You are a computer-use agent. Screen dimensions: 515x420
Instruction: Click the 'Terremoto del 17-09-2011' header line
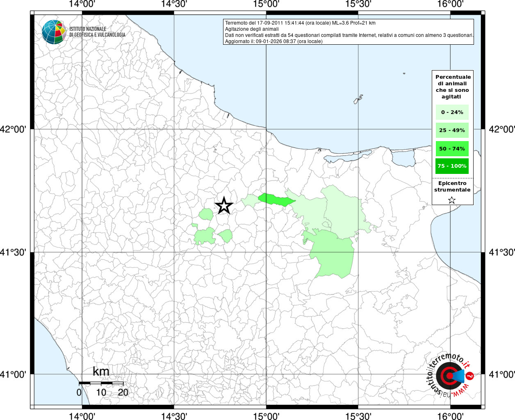(x=300, y=23)
